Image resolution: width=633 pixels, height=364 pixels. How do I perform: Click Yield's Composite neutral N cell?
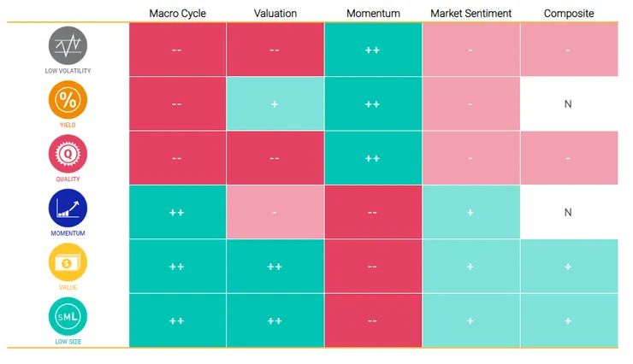[x=568, y=104]
